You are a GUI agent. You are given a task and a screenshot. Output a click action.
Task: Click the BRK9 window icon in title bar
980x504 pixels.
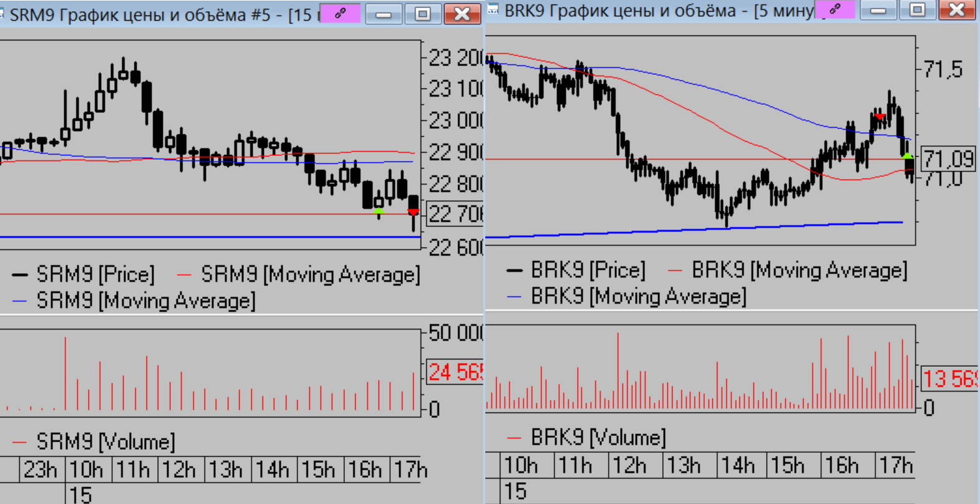coord(493,9)
